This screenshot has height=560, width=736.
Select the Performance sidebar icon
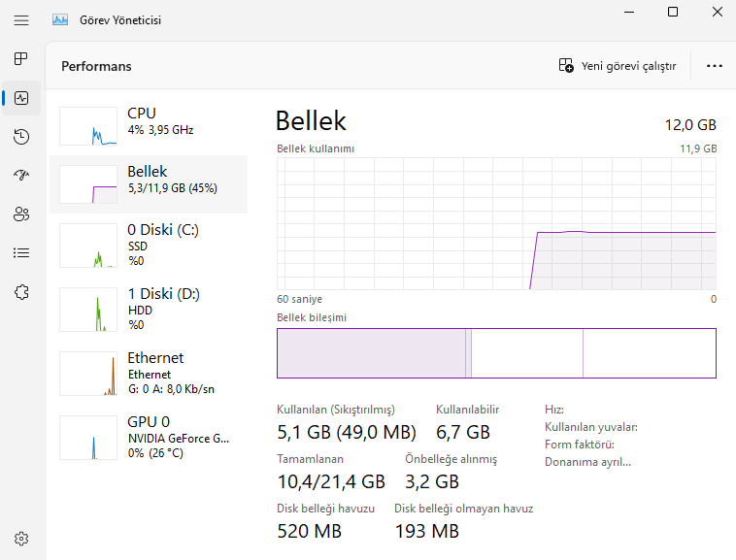point(21,98)
